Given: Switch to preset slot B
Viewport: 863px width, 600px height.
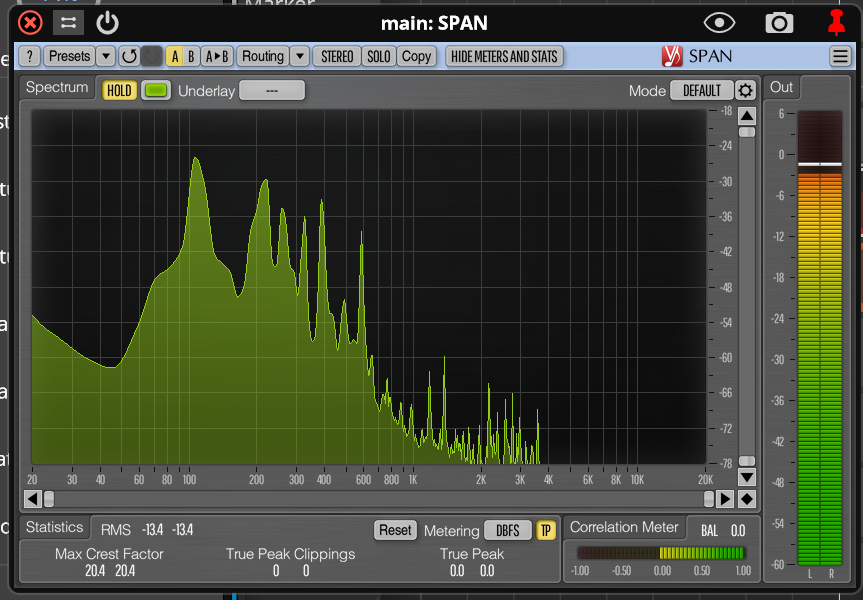Looking at the screenshot, I should coord(191,56).
